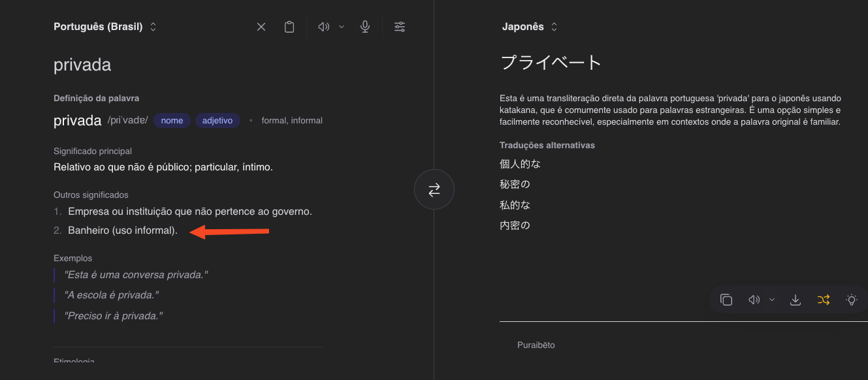Swap languages with center arrows button
868x380 pixels.
(434, 190)
